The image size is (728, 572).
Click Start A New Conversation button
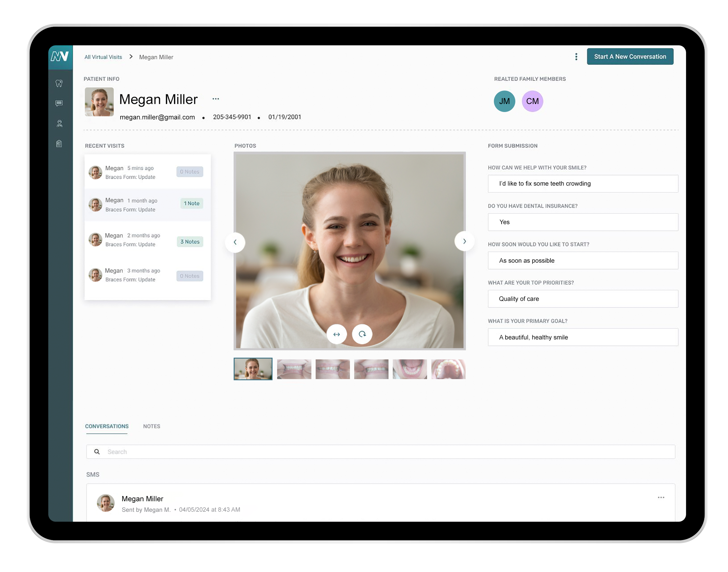(x=630, y=56)
